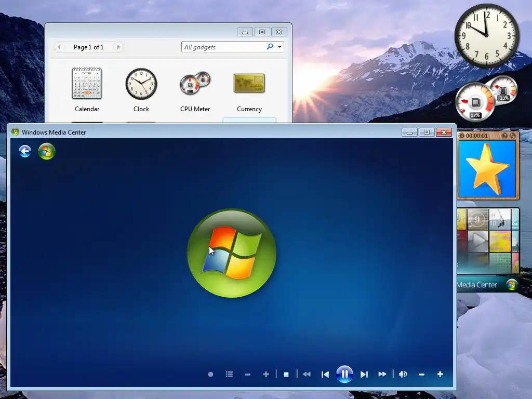The width and height of the screenshot is (532, 399).
Task: Click the green Start orb beside the back arrow
Action: pyautogui.click(x=46, y=151)
